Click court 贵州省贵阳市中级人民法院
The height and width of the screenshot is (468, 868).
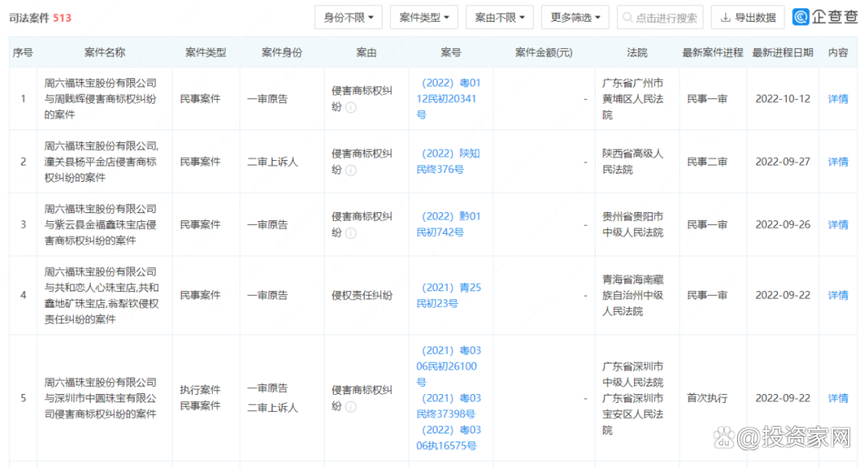click(633, 224)
